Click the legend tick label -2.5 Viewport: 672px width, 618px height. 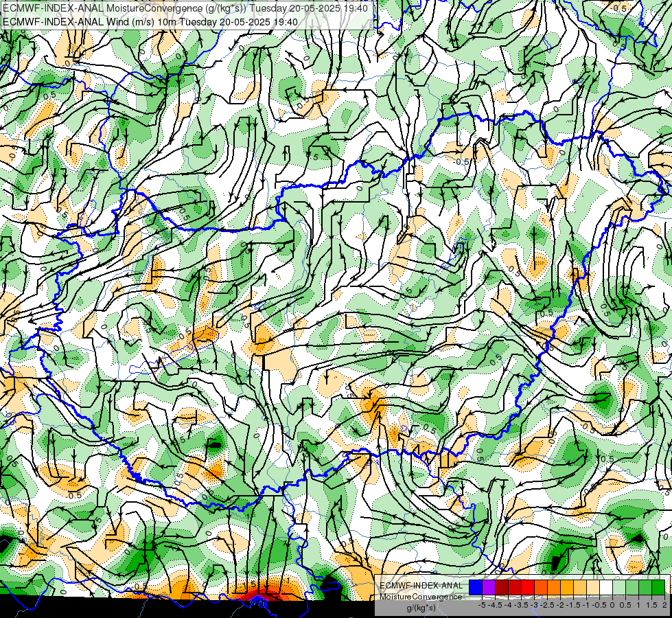547,605
